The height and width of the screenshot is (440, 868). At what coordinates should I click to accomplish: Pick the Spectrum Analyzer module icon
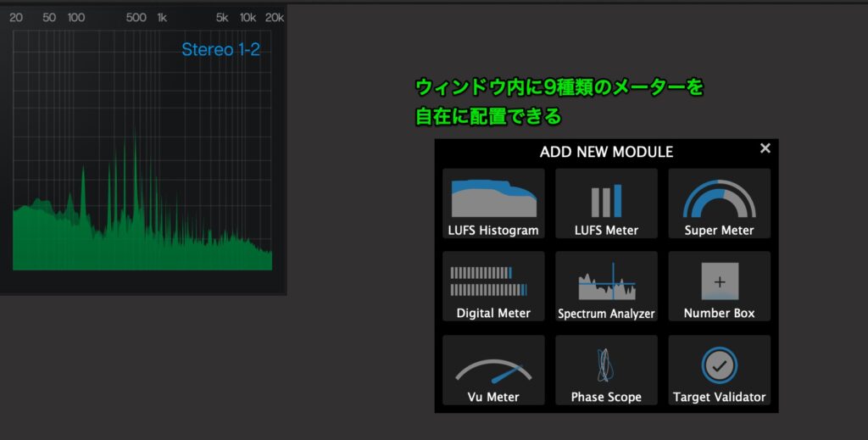(x=606, y=286)
